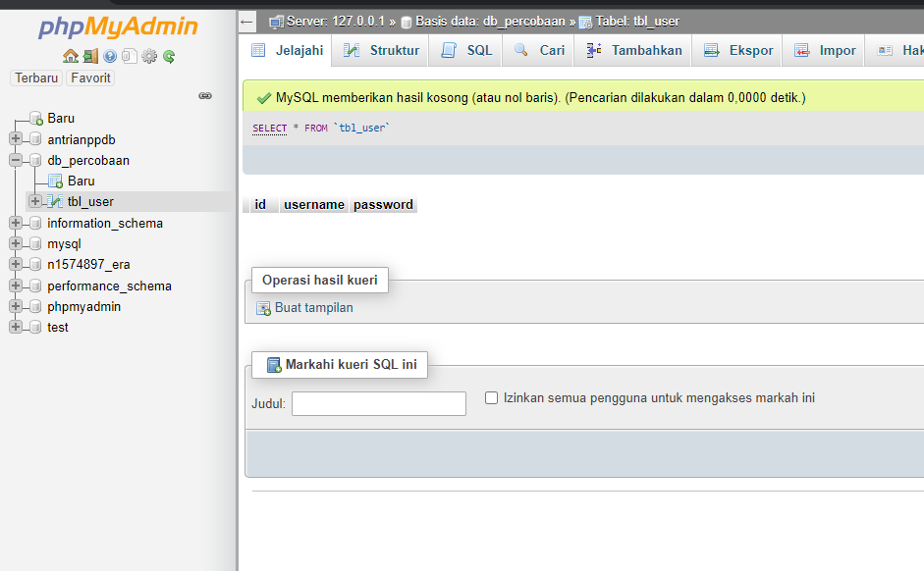Expand the mysql database tree node

click(13, 243)
